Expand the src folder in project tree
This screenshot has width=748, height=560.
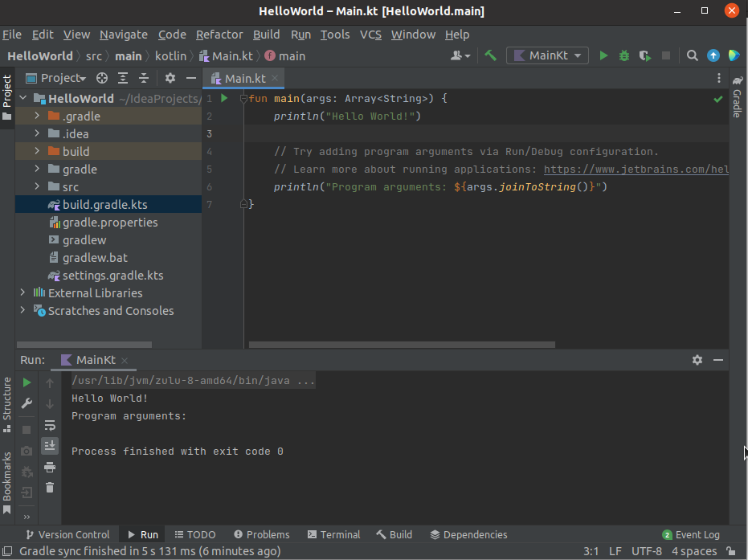coord(37,187)
